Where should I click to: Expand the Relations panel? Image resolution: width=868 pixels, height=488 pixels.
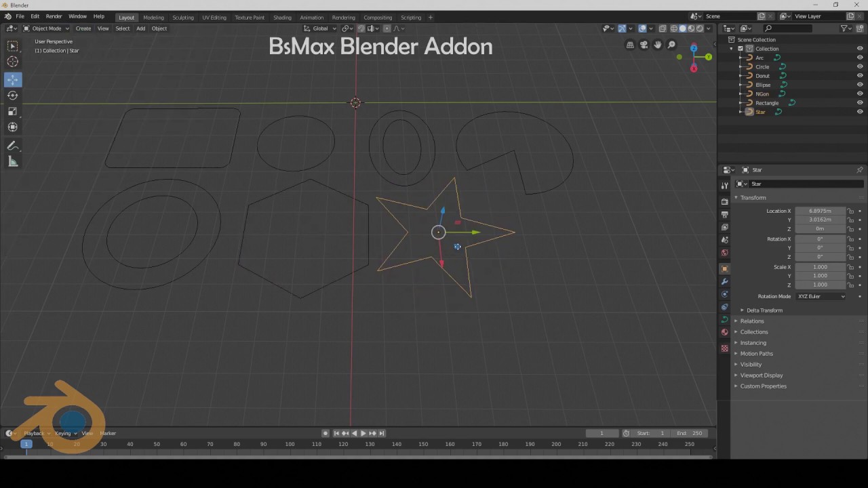click(x=751, y=321)
